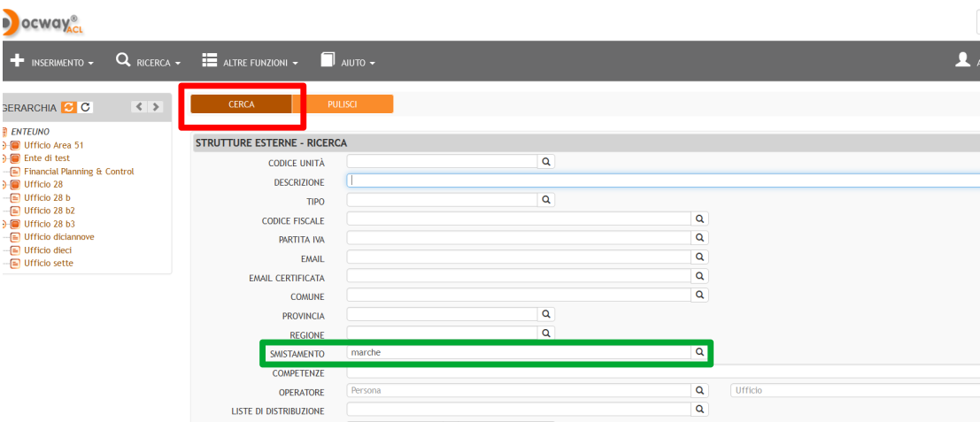Click the left arrow in the Gerarchia header
The image size is (980, 422).
coord(140,108)
